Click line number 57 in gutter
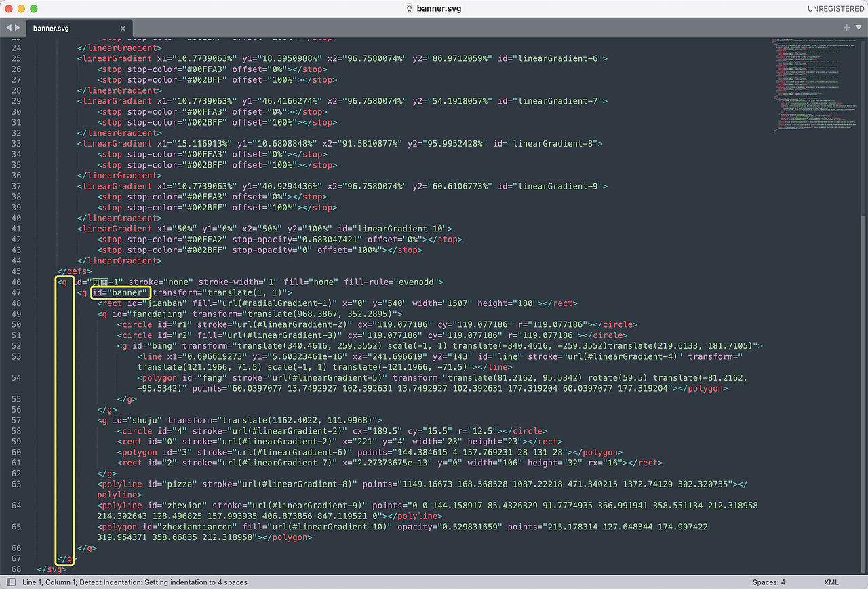Viewport: 868px width, 589px height. tap(16, 421)
